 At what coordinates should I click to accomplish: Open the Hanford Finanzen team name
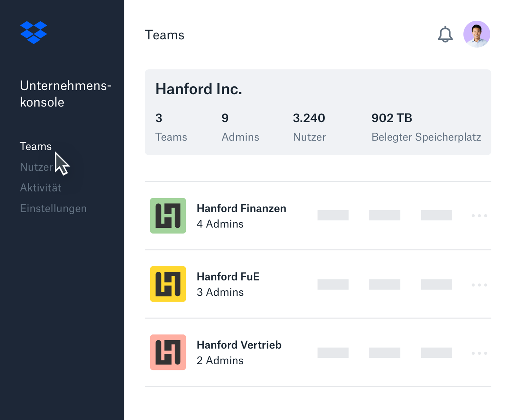[x=241, y=208]
